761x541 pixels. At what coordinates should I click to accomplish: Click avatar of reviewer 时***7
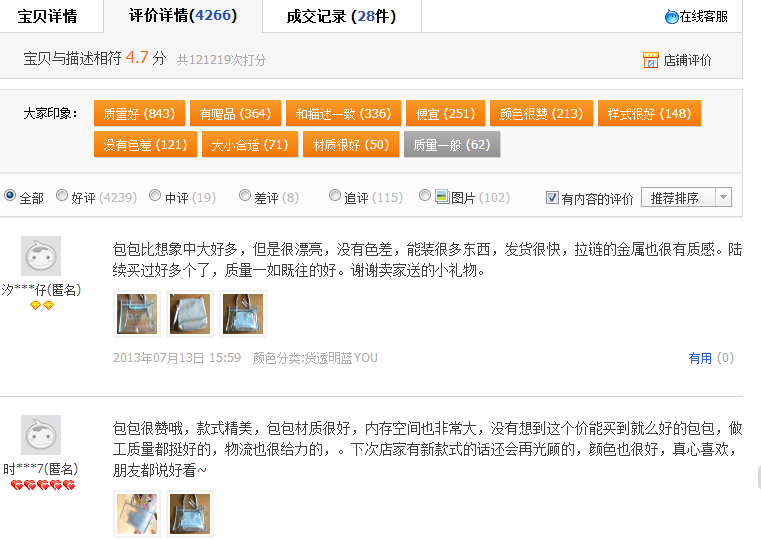41,435
